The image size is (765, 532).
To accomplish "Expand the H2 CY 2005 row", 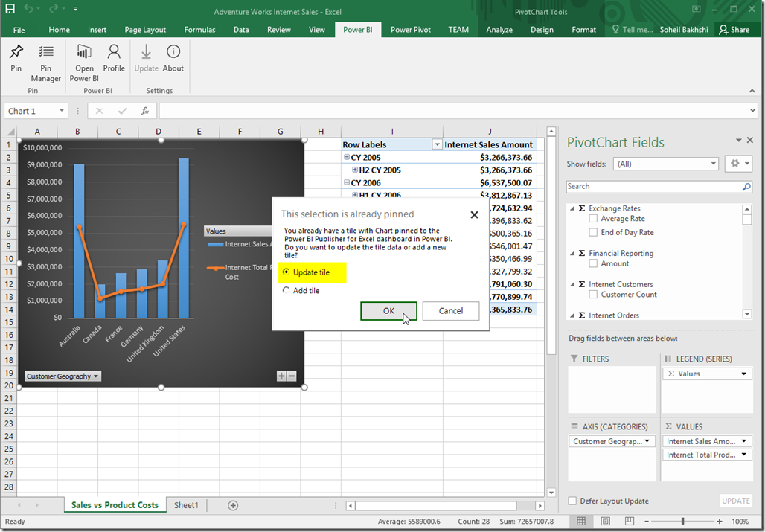I will pyautogui.click(x=355, y=170).
